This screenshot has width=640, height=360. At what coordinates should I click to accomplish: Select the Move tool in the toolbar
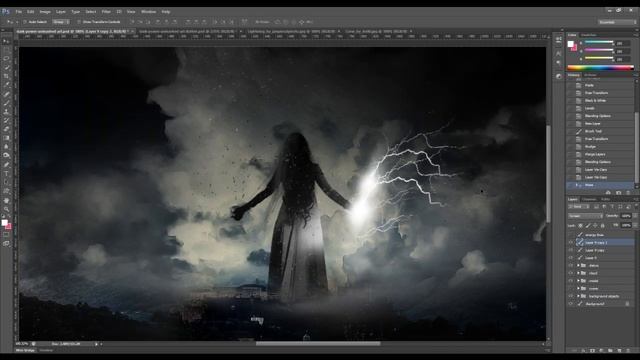pos(6,42)
